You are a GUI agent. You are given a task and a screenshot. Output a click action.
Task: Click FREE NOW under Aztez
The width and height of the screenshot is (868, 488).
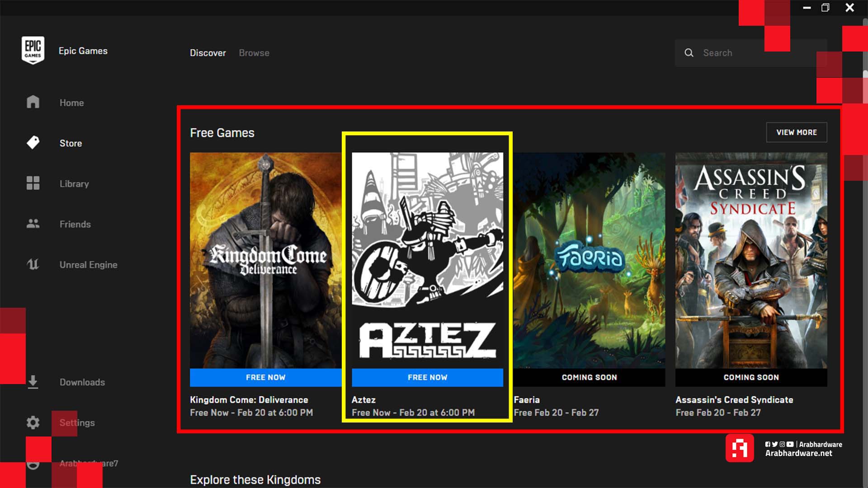click(427, 377)
